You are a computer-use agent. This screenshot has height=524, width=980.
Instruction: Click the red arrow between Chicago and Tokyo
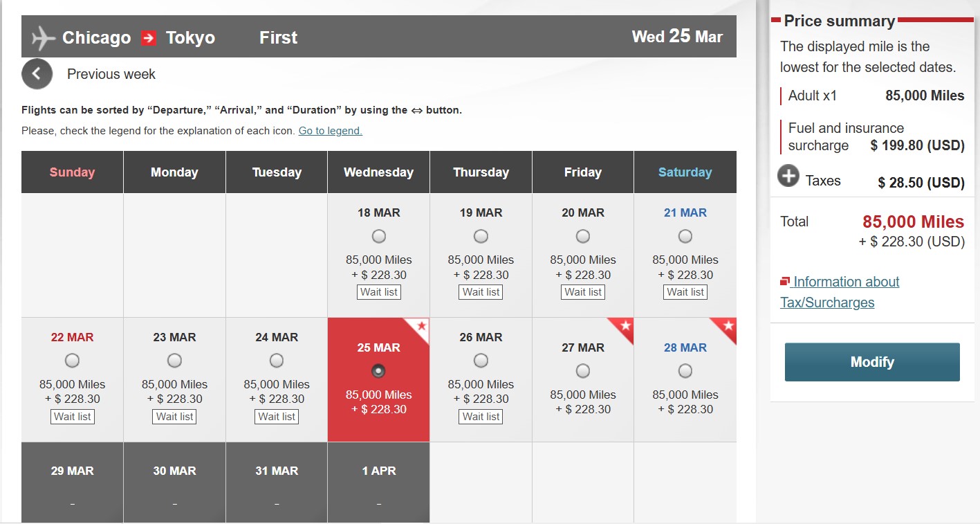[x=147, y=38]
